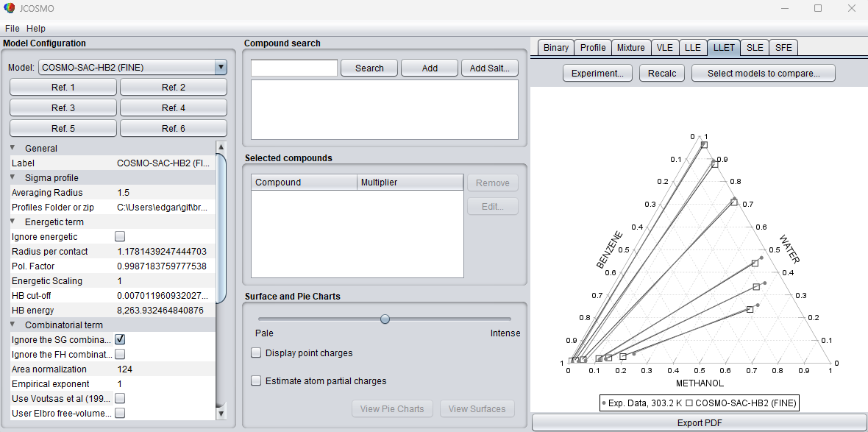Click the JCOSMO application icon in title bar
This screenshot has width=868, height=432.
pyautogui.click(x=9, y=8)
